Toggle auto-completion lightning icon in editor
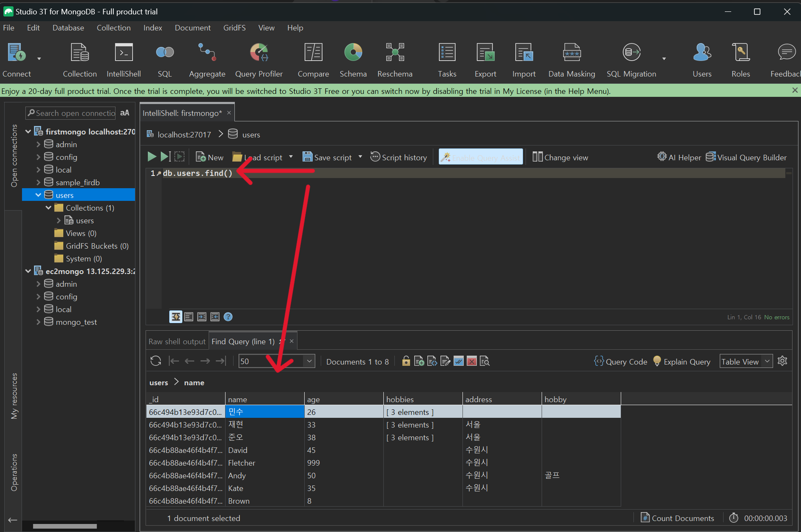The height and width of the screenshot is (532, 801). 176,317
